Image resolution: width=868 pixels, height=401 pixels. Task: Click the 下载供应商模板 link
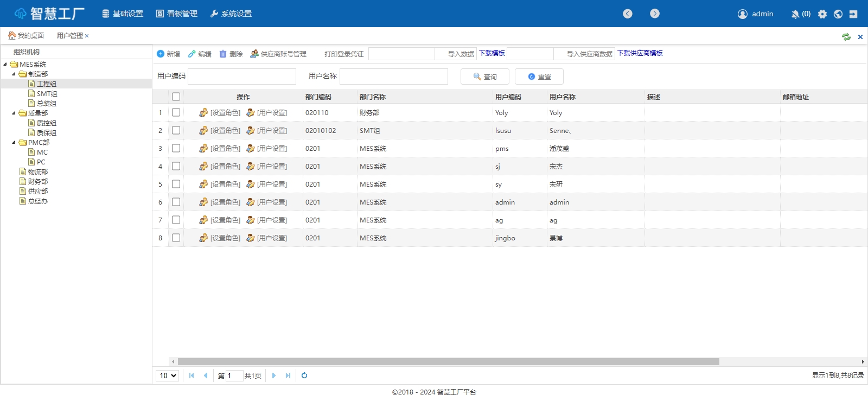[640, 53]
